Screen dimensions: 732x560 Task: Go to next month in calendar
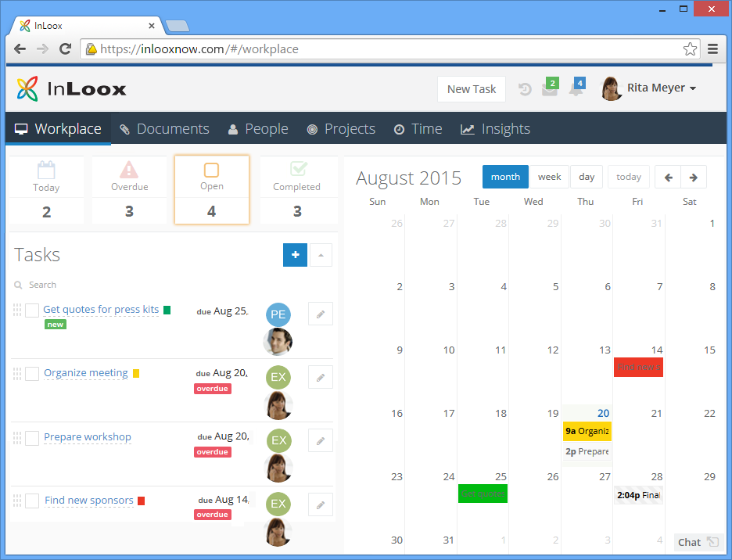693,177
